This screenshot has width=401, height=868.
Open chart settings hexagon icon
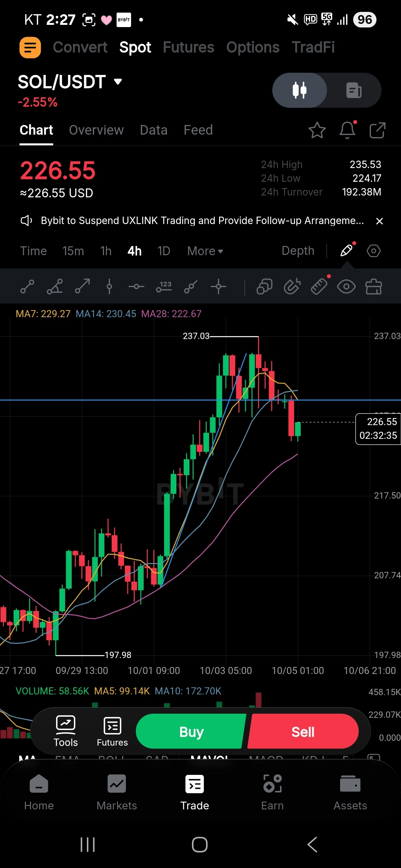tap(374, 251)
